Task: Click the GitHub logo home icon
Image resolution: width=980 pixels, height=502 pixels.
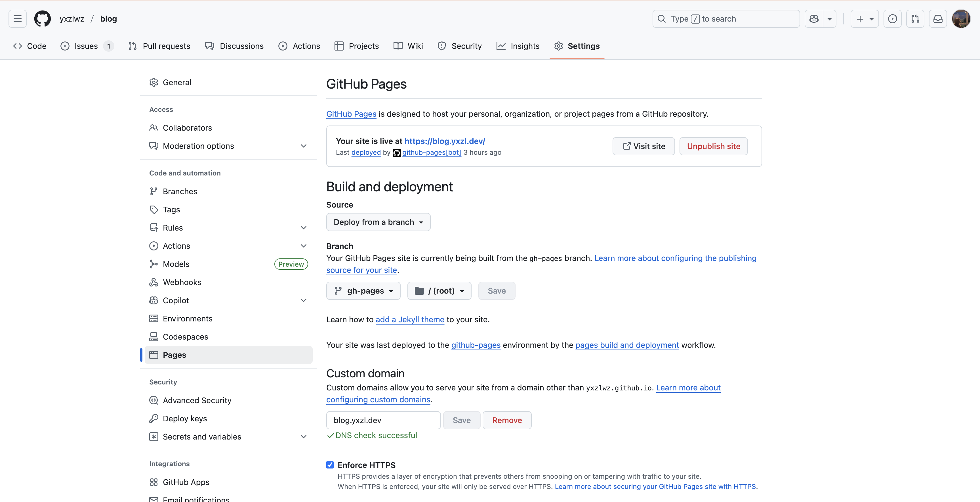Action: pyautogui.click(x=42, y=19)
